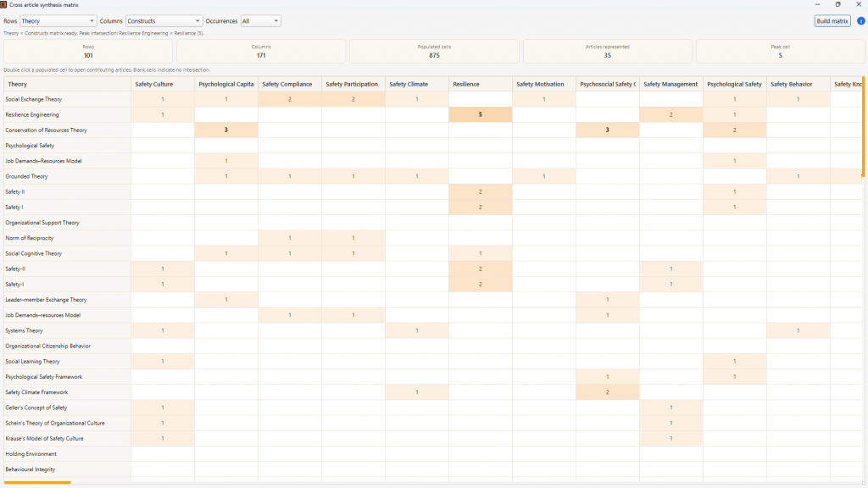The height and width of the screenshot is (488, 868).
Task: Select the Job Demands–Resources Model row
Action: [x=68, y=161]
